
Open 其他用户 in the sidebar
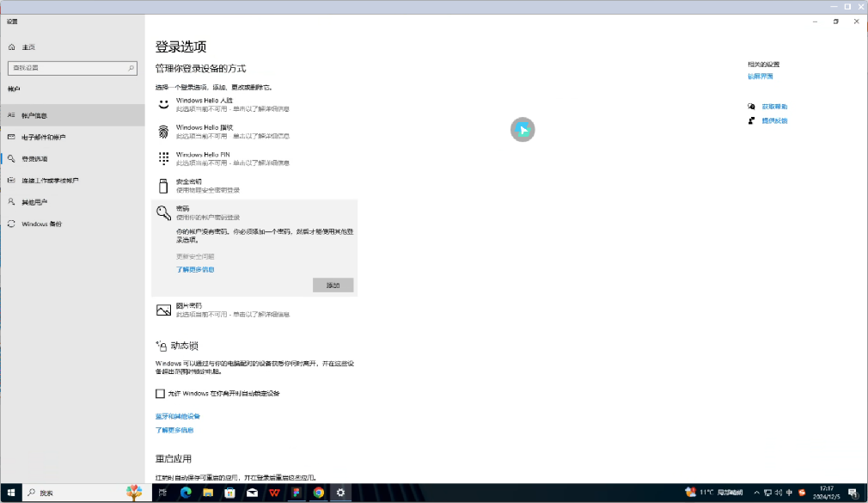72,202
